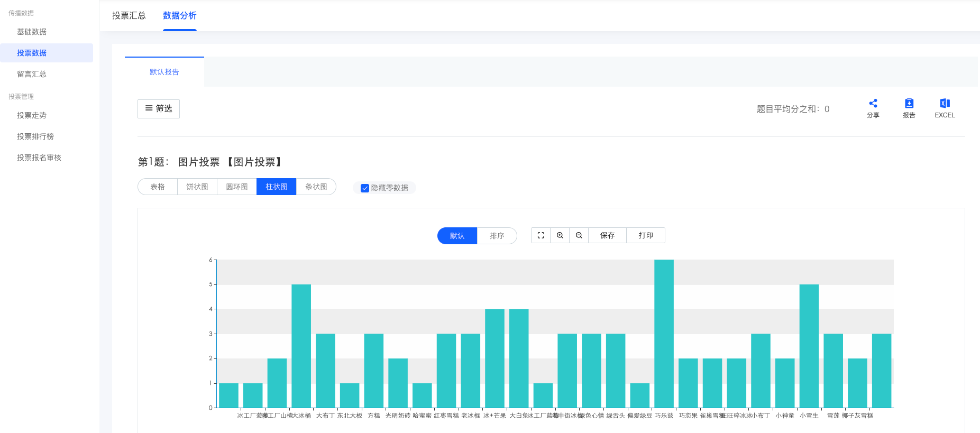
Task: Open 留言汇总 in sidebar
Action: (x=32, y=74)
